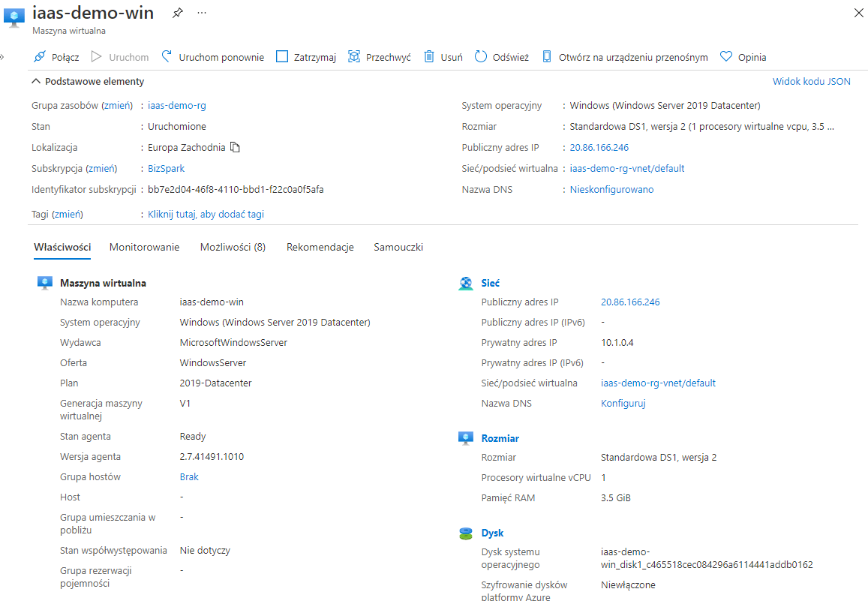Select the 3.5 GiB RAM value
The height and width of the screenshot is (601, 868).
coord(616,498)
